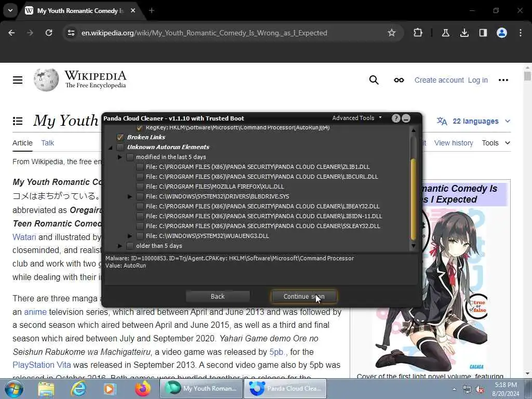Click the Back button in Panda dialog
The height and width of the screenshot is (399, 532).
coord(218,296)
